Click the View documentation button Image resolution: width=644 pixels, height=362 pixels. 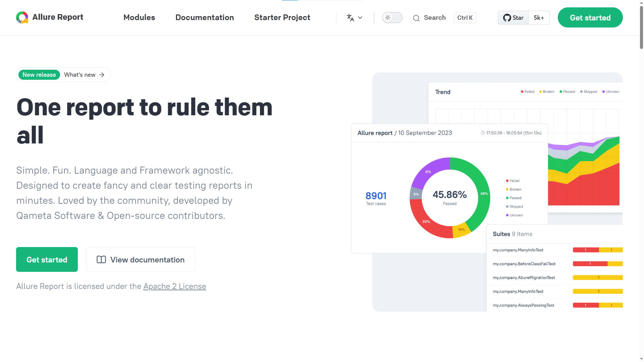(141, 259)
